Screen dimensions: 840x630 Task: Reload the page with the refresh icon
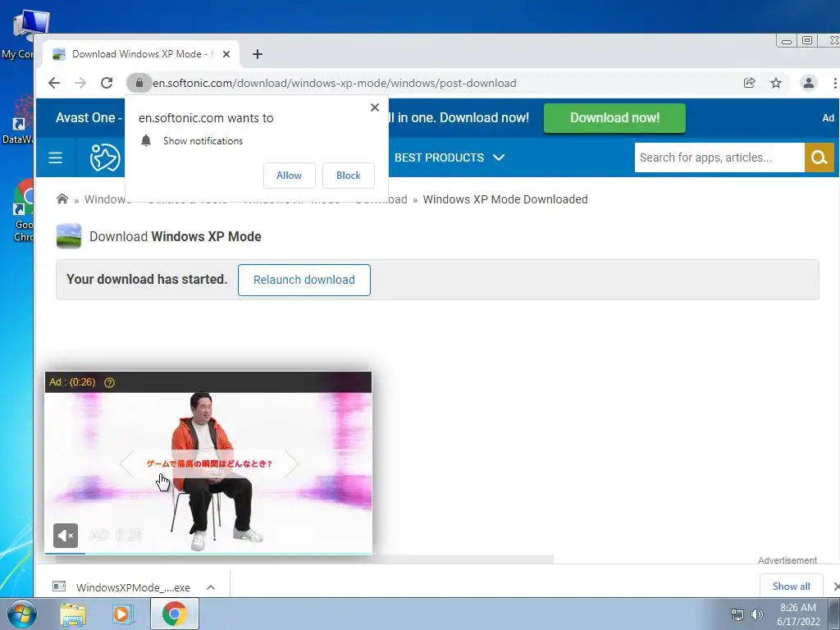tap(107, 83)
